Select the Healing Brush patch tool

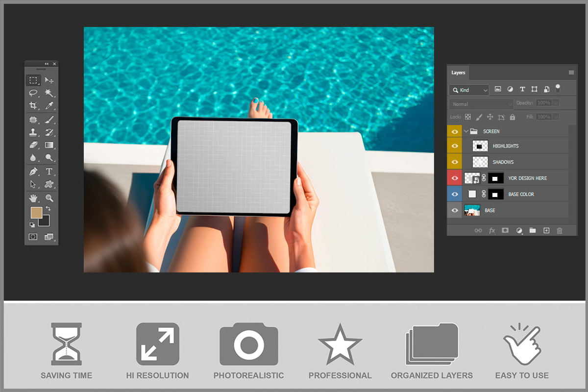click(x=33, y=120)
